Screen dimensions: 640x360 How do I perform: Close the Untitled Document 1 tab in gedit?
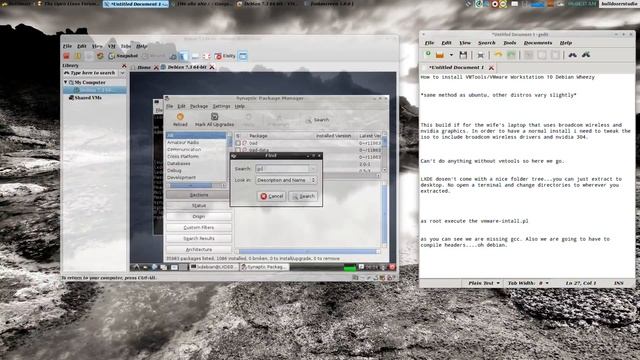pos(491,67)
